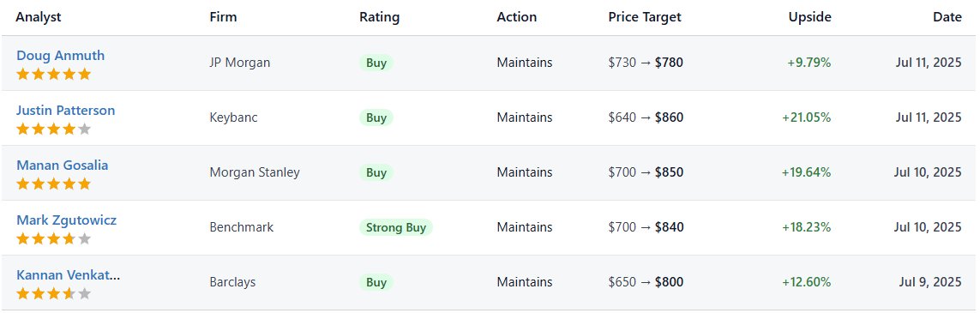Sort by the Firm column header
This screenshot has height=313, width=980.
(x=223, y=17)
